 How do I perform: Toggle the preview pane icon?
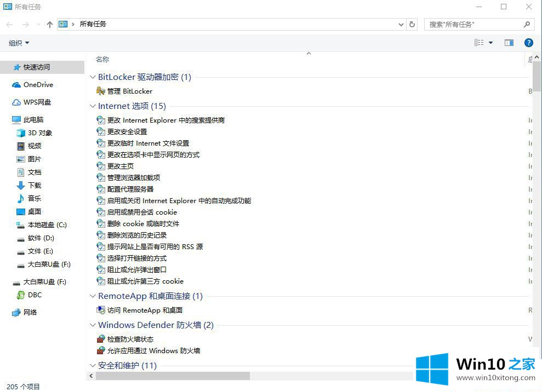tap(509, 43)
